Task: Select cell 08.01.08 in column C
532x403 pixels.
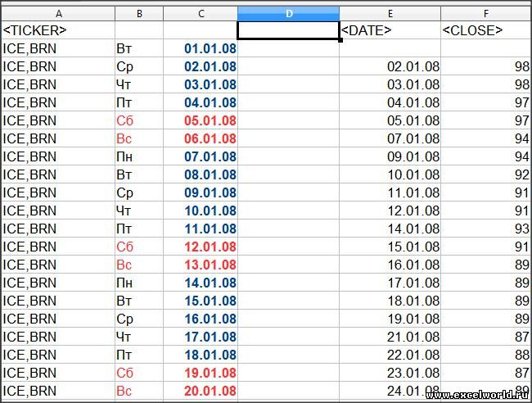Action: tap(201, 174)
